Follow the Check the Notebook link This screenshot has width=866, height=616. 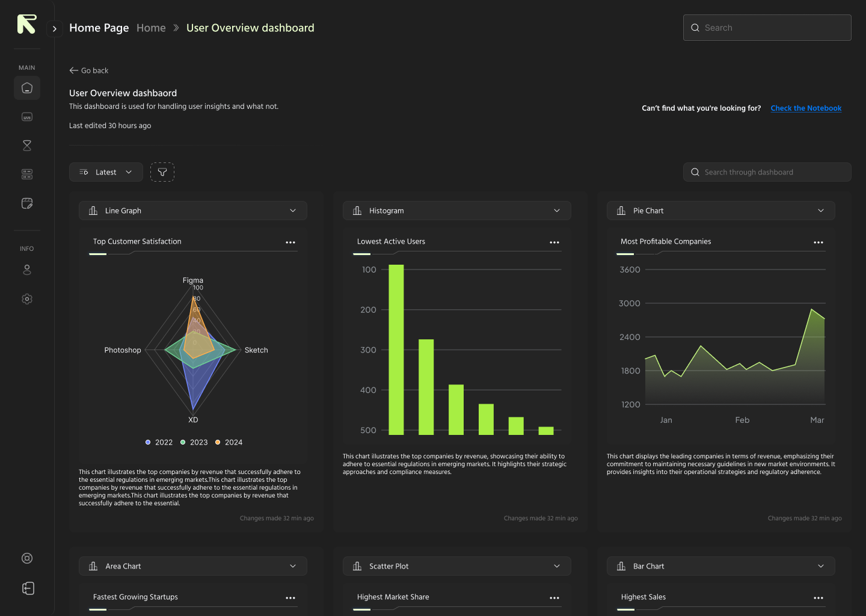point(806,108)
